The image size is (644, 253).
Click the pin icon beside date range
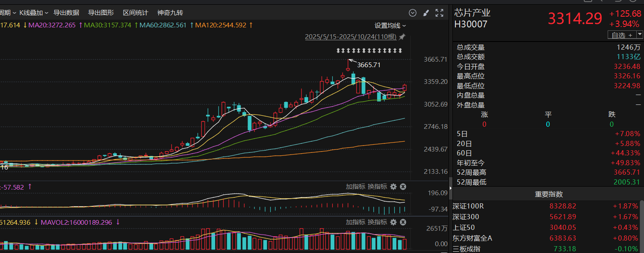click(402, 37)
